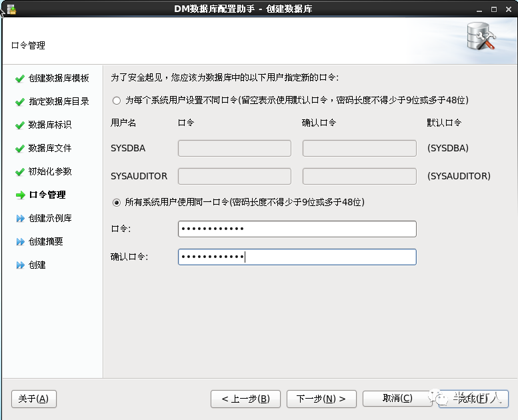The image size is (518, 420).
Task: Click green arrow icon beside 口令管理 step
Action: (x=21, y=195)
